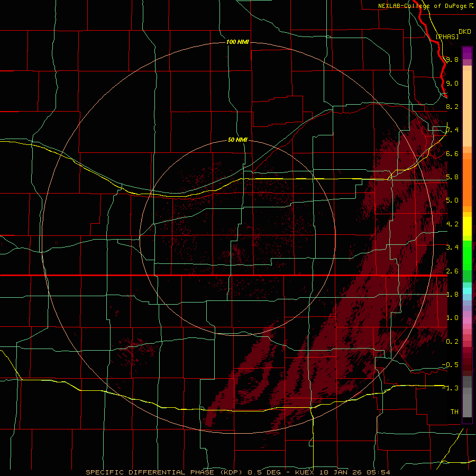
Task: Click the 1.0 legend value
Action: 452,318
